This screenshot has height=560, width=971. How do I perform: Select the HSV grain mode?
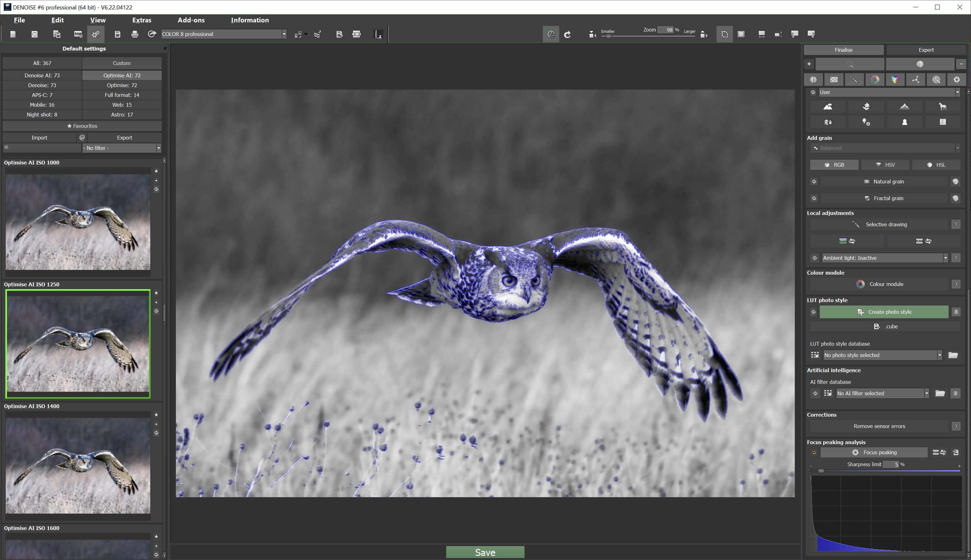click(885, 164)
